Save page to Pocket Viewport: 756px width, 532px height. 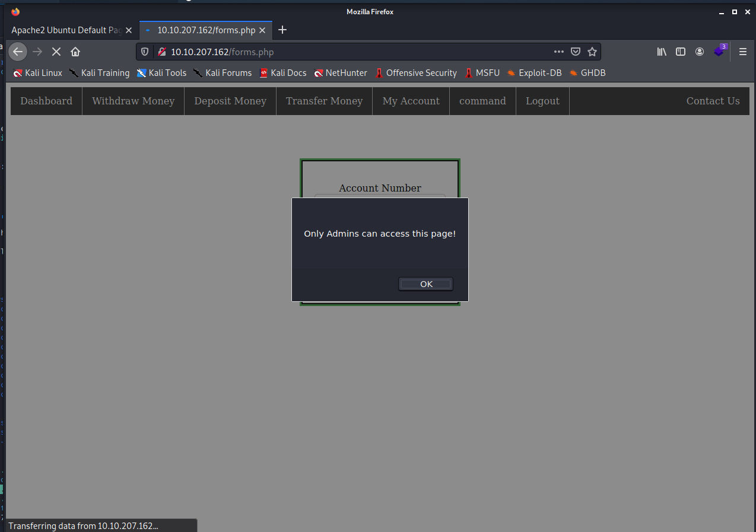[575, 52]
